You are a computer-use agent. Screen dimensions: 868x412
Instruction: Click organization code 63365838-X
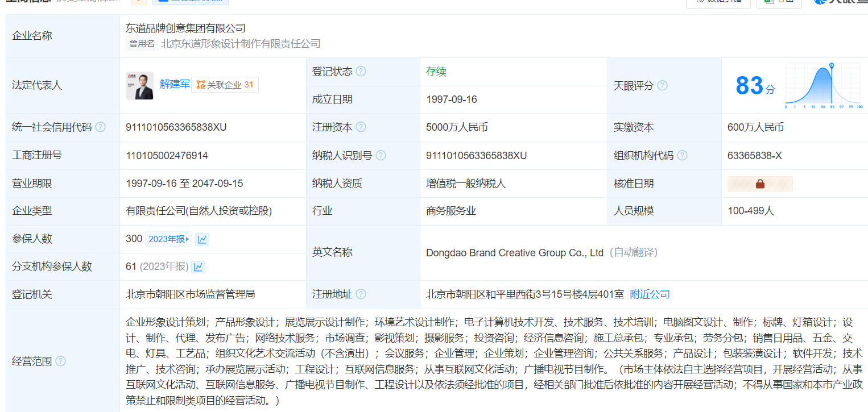pyautogui.click(x=755, y=156)
